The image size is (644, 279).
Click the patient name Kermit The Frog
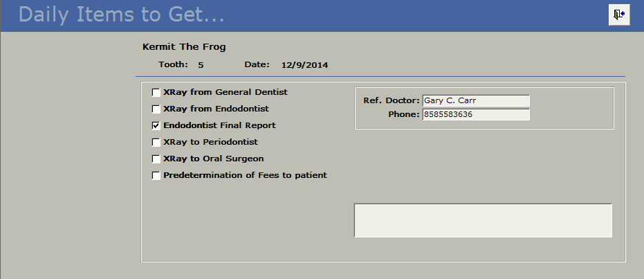click(x=184, y=47)
